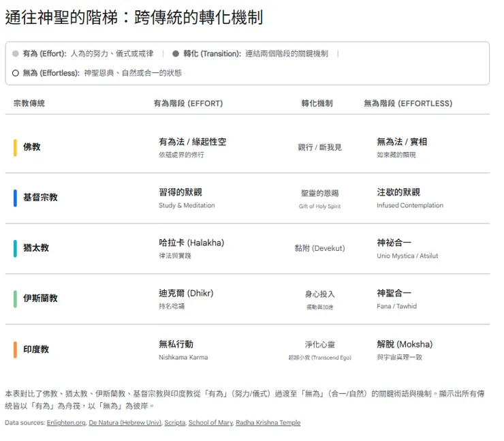Click the 轉化 (Transition) dark legend dot
The width and height of the screenshot is (504, 441).
click(176, 53)
